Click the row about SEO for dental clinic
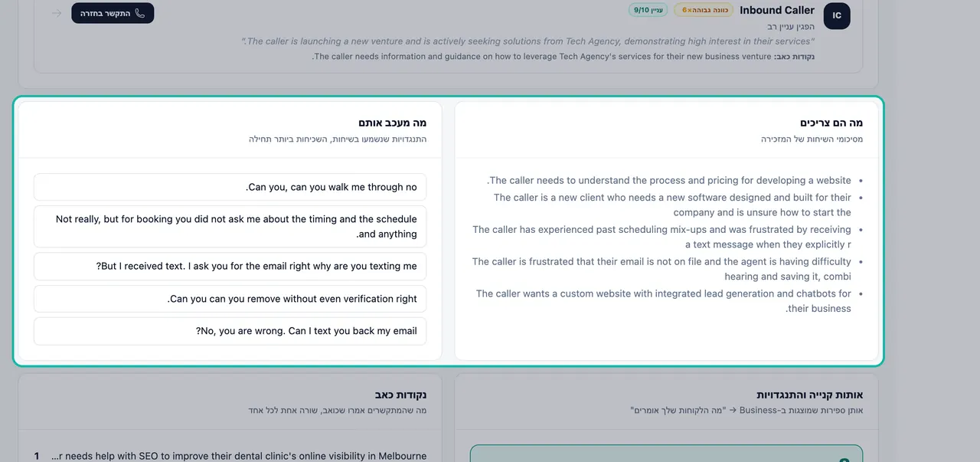 (x=230, y=456)
